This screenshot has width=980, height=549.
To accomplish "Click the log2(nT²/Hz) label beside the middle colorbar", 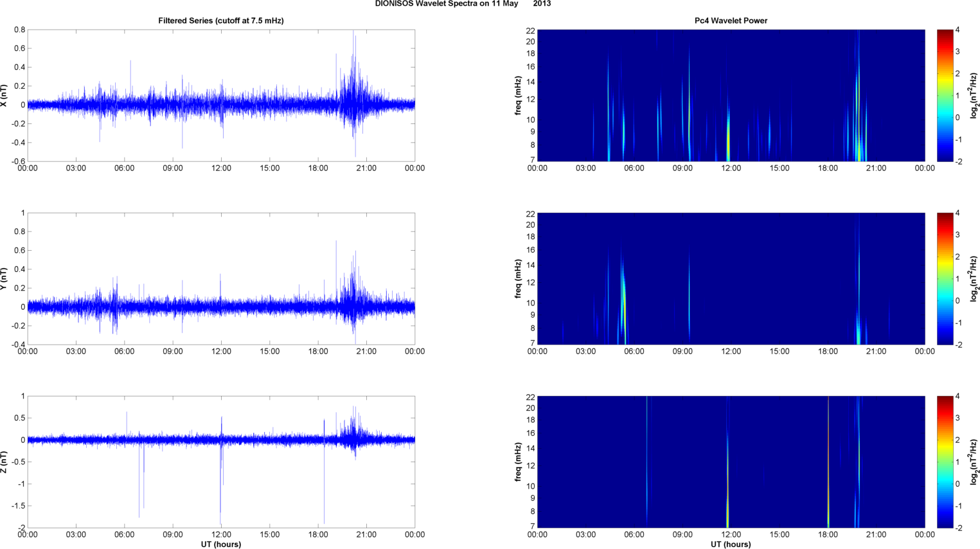I will [x=974, y=279].
